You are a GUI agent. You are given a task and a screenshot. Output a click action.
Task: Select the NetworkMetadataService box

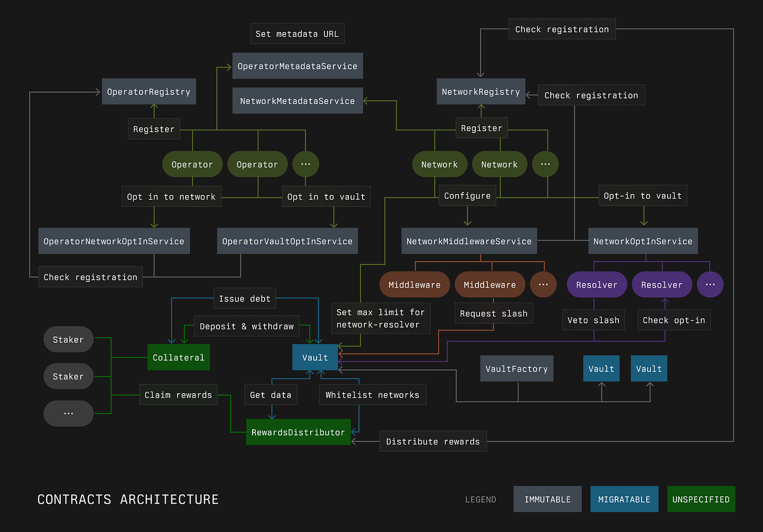[298, 101]
